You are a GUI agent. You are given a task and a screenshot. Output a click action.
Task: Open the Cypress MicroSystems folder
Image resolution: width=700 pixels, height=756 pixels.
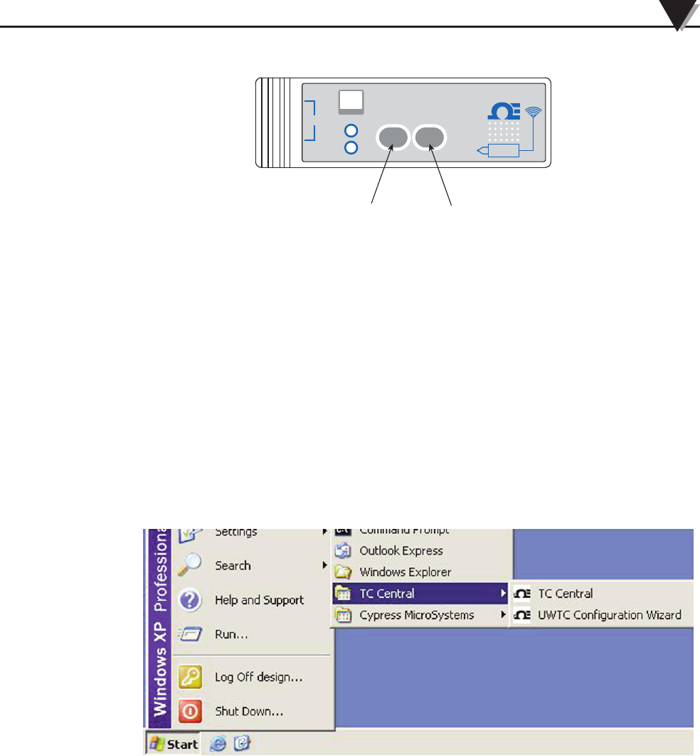420,615
